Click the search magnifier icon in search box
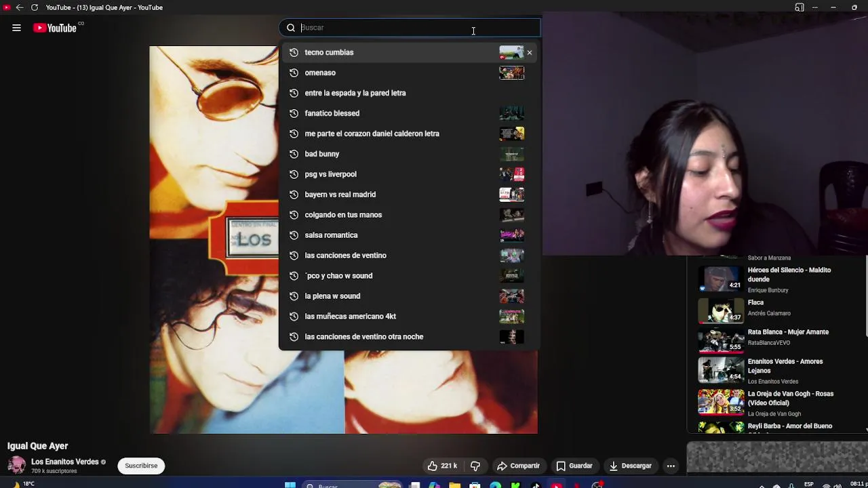 [x=291, y=28]
